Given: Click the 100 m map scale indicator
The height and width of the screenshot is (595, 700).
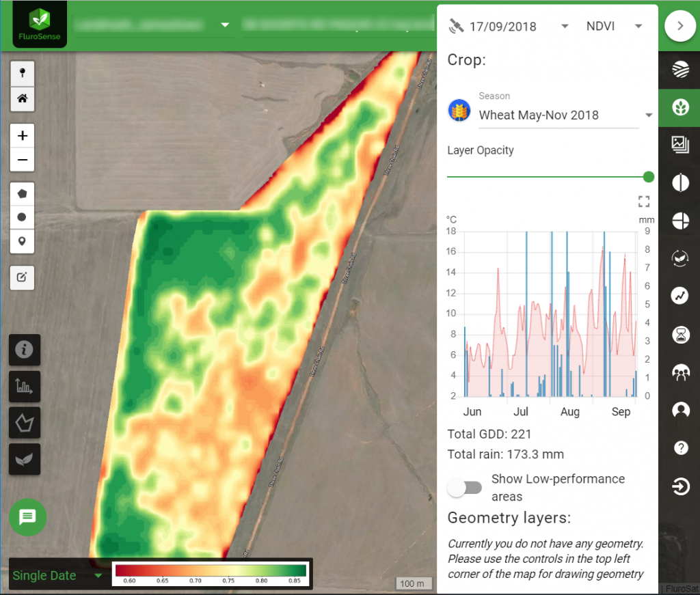Looking at the screenshot, I should [412, 583].
